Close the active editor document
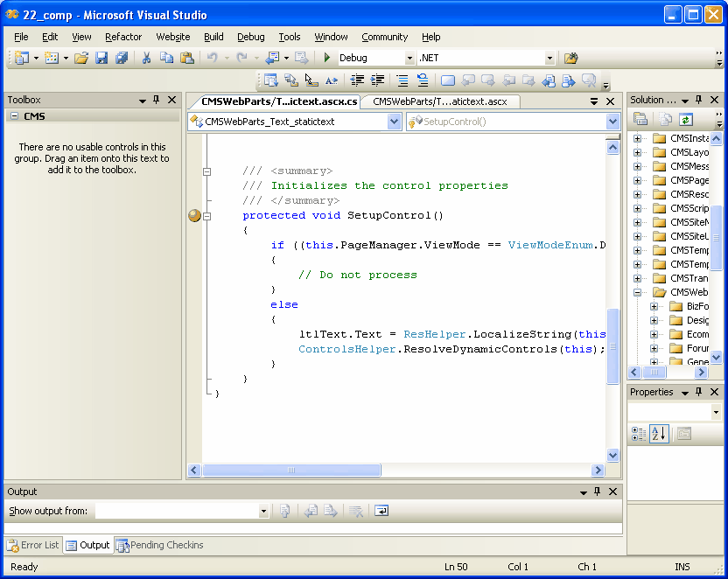The image size is (728, 579). click(x=611, y=101)
